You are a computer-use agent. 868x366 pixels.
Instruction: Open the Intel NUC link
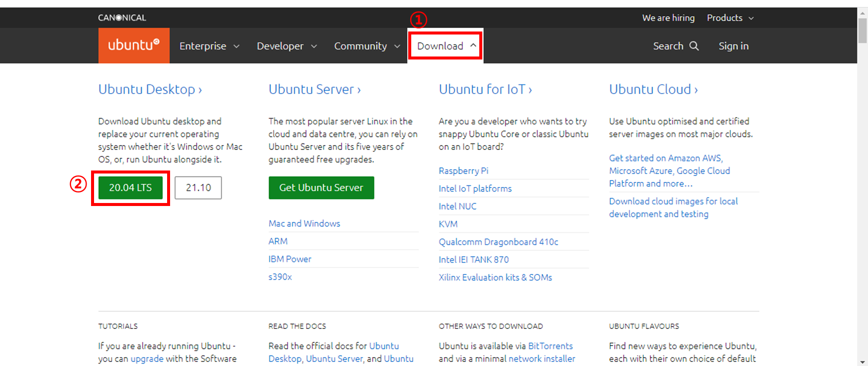point(457,206)
